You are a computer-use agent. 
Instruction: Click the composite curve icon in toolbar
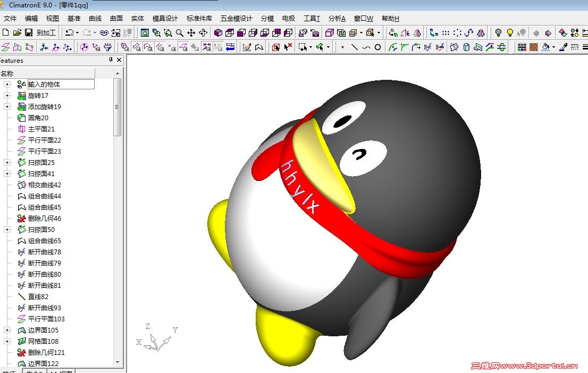click(x=259, y=47)
